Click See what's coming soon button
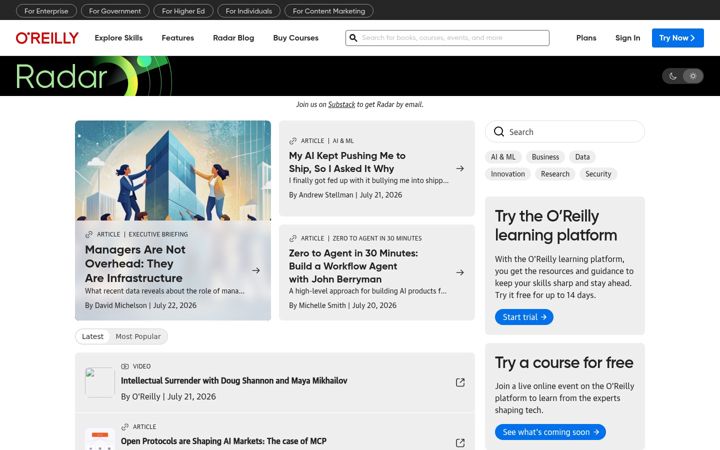Screen dimensions: 720x450 pyautogui.click(x=550, y=432)
